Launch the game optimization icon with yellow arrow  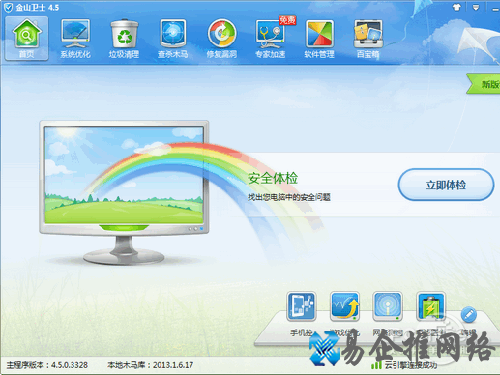pyautogui.click(x=345, y=306)
